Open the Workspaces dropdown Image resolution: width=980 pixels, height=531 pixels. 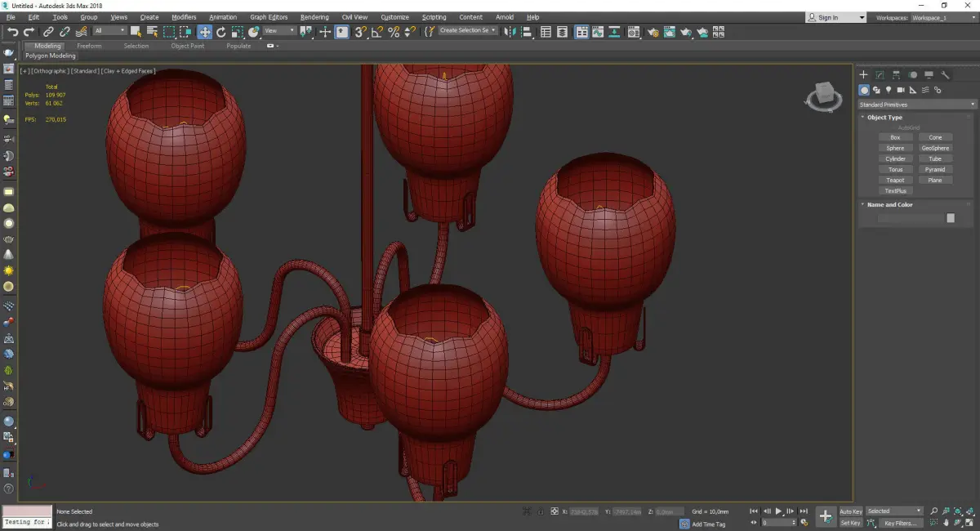coord(944,17)
